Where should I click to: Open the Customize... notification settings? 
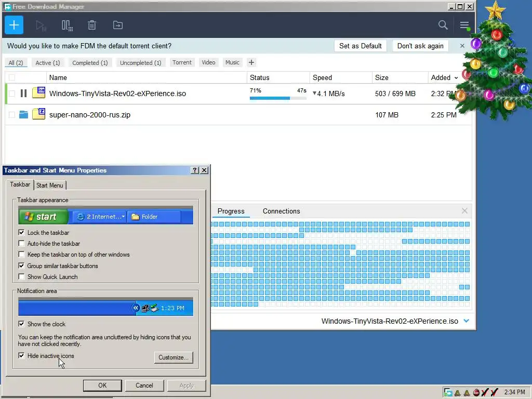coord(174,357)
